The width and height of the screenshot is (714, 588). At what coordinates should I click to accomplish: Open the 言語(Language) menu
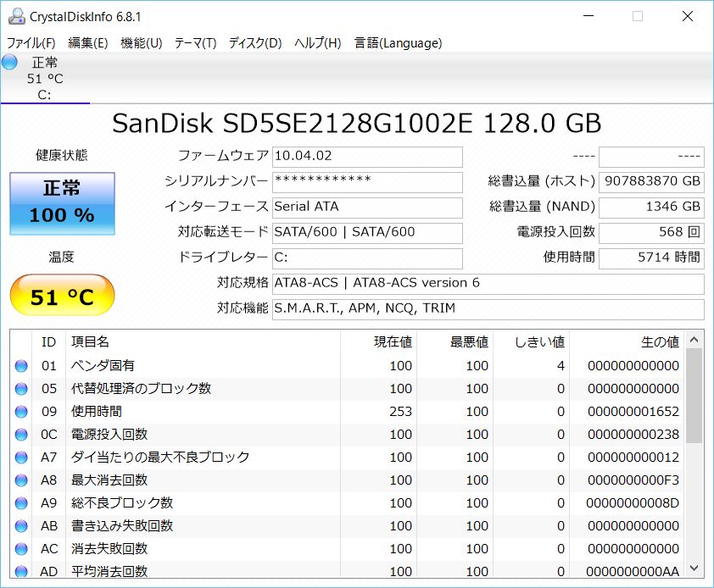398,43
